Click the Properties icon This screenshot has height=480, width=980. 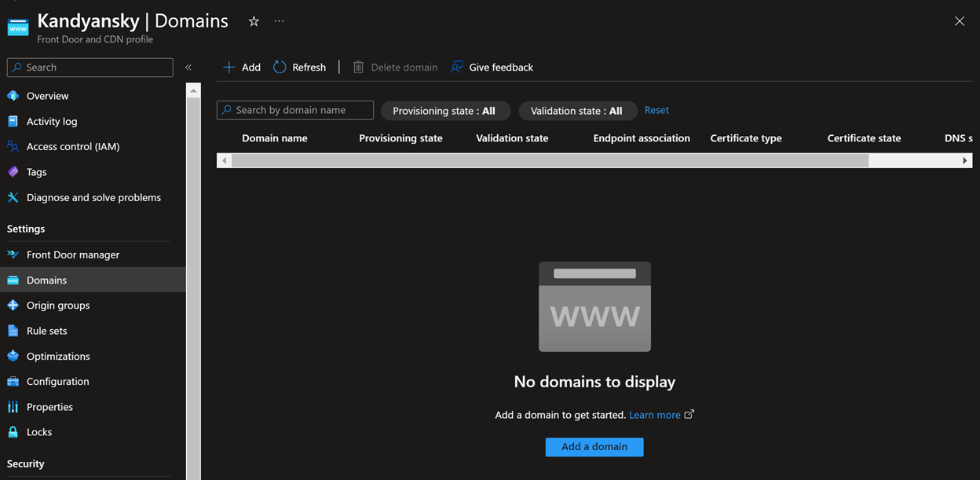tap(13, 407)
